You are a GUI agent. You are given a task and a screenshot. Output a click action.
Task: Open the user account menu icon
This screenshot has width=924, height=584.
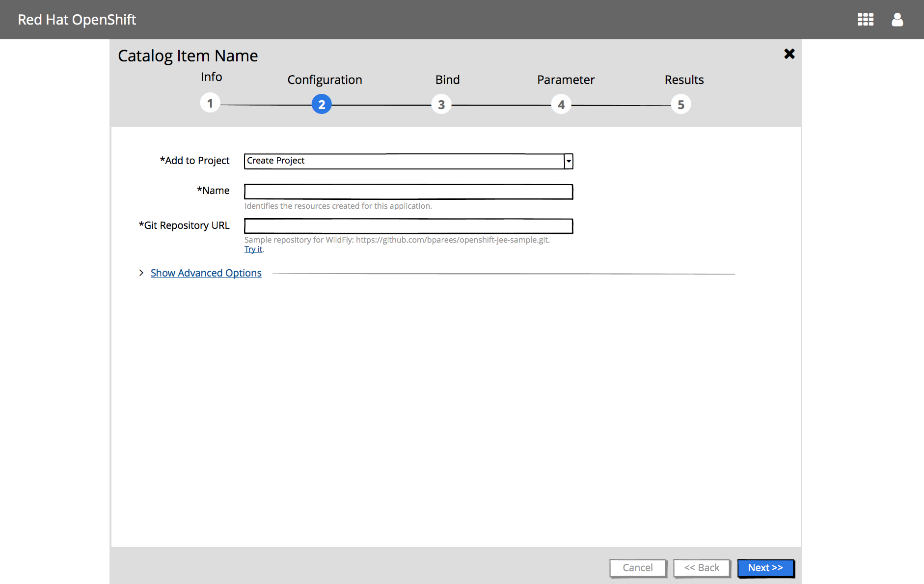pyautogui.click(x=897, y=20)
